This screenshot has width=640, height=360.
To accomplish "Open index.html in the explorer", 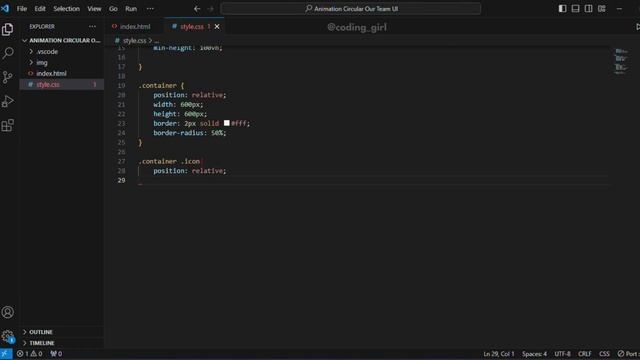I will click(x=61, y=73).
